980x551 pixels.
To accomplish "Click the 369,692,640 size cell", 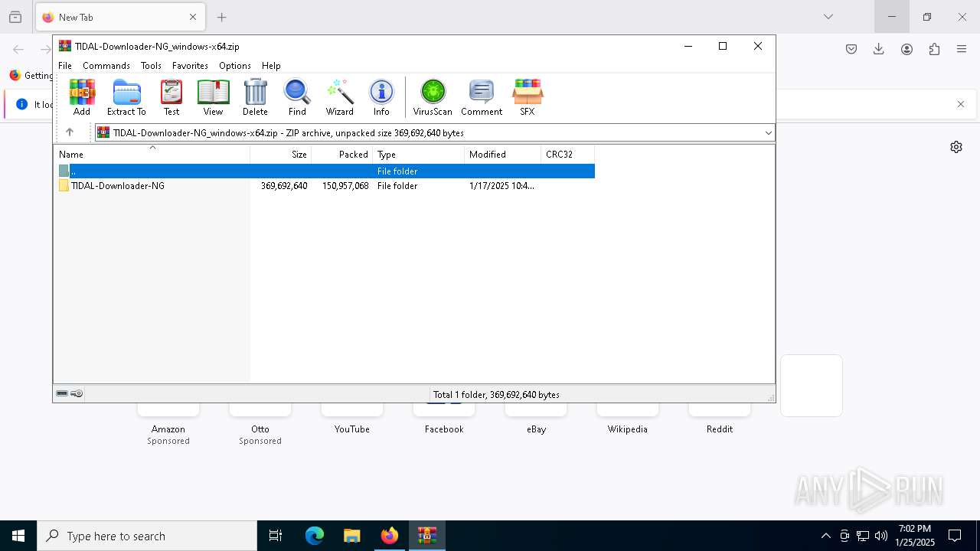I will (x=284, y=186).
